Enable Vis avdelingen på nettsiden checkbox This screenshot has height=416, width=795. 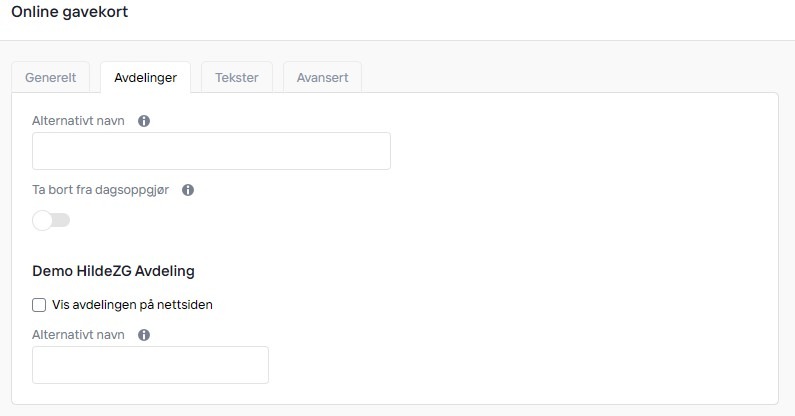pos(39,305)
